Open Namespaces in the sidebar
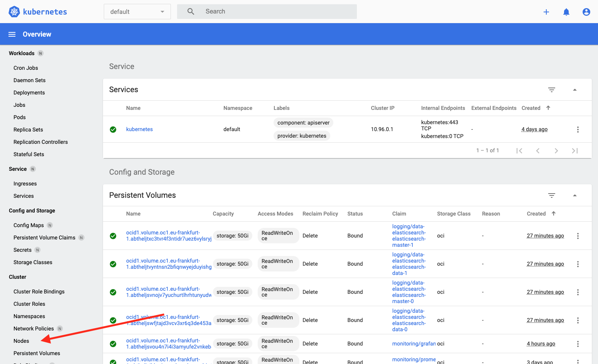The width and height of the screenshot is (598, 364). (x=29, y=316)
